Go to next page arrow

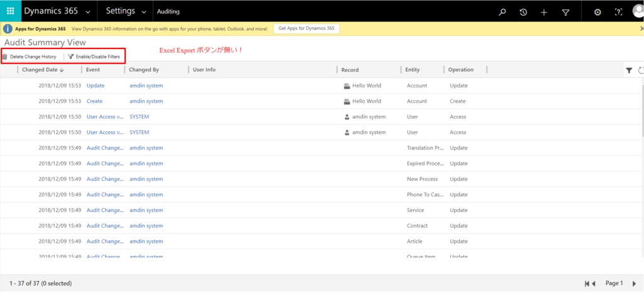634,284
